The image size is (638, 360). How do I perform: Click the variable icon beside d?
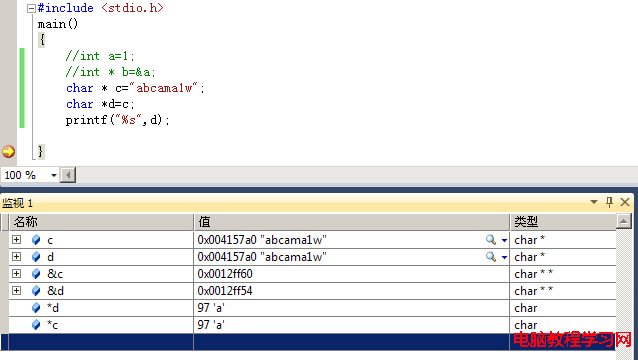point(36,257)
